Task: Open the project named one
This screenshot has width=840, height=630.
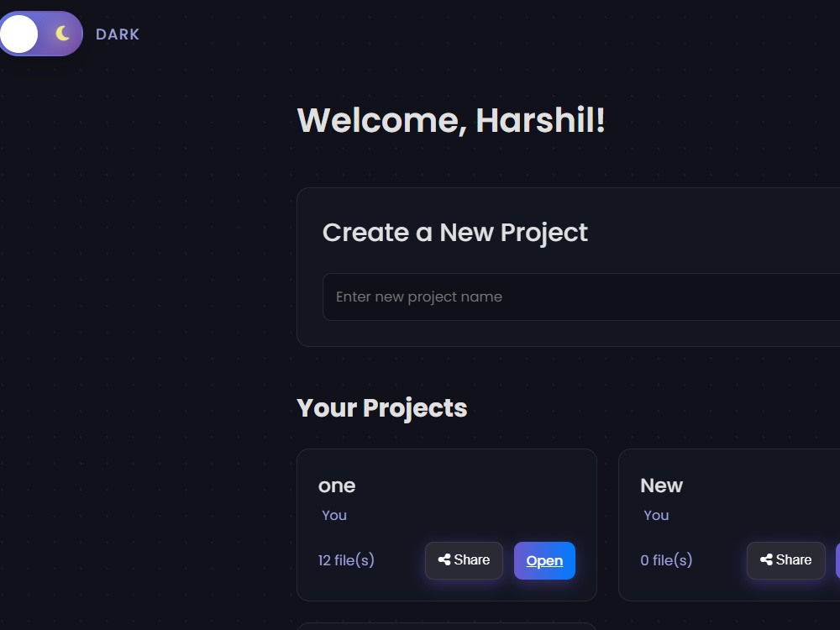Action: 544,560
